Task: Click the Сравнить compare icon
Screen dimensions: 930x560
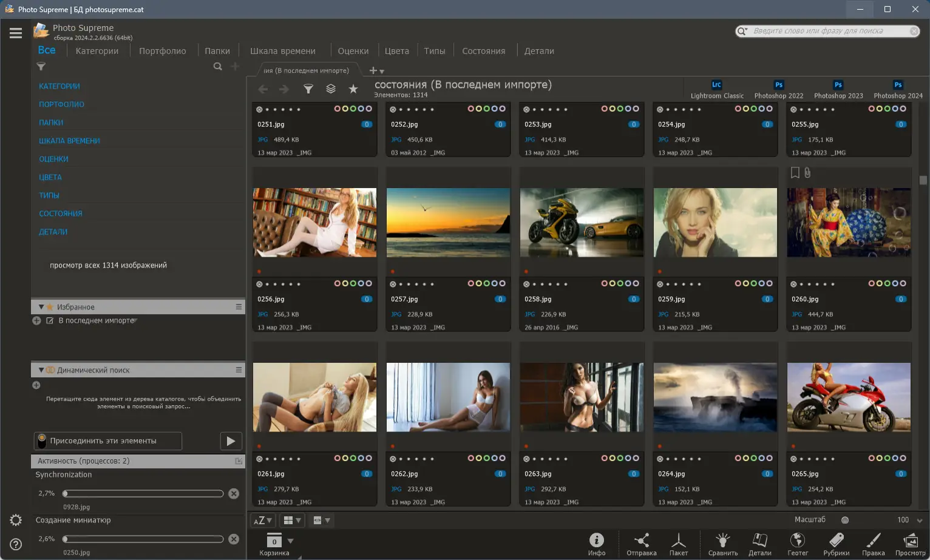Action: (x=723, y=544)
